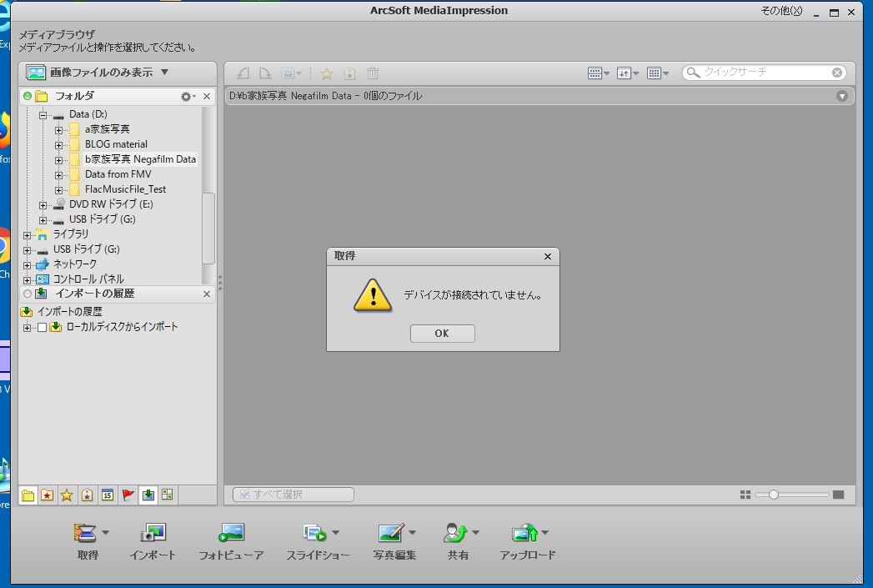
Task: Switch to the starred folder tab icon
Action: point(48,495)
